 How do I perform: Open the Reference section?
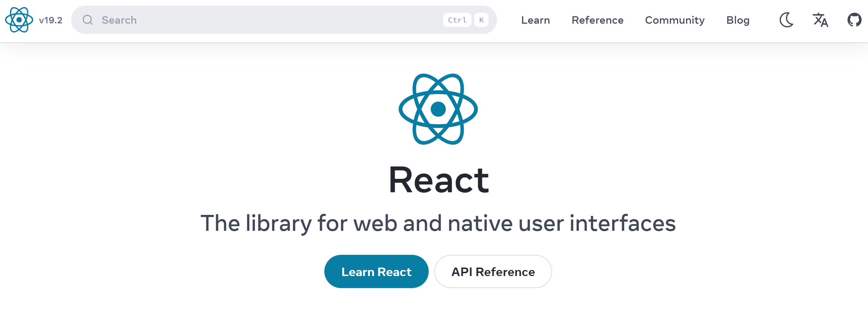597,20
